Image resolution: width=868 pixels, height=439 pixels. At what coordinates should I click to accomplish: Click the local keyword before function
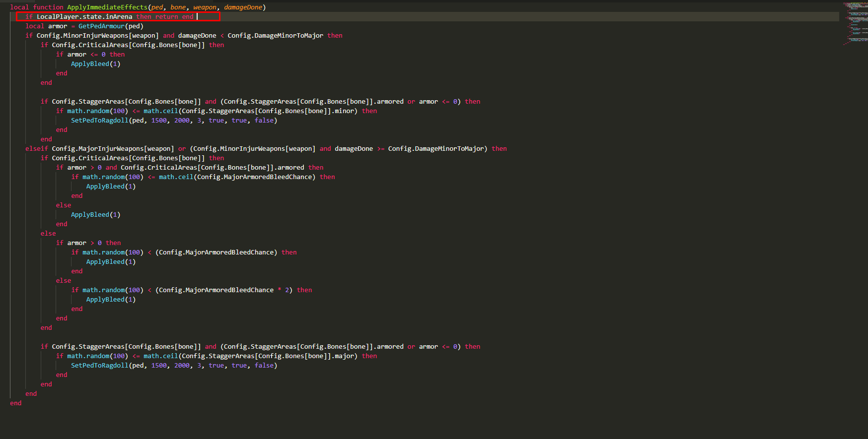[x=19, y=7]
